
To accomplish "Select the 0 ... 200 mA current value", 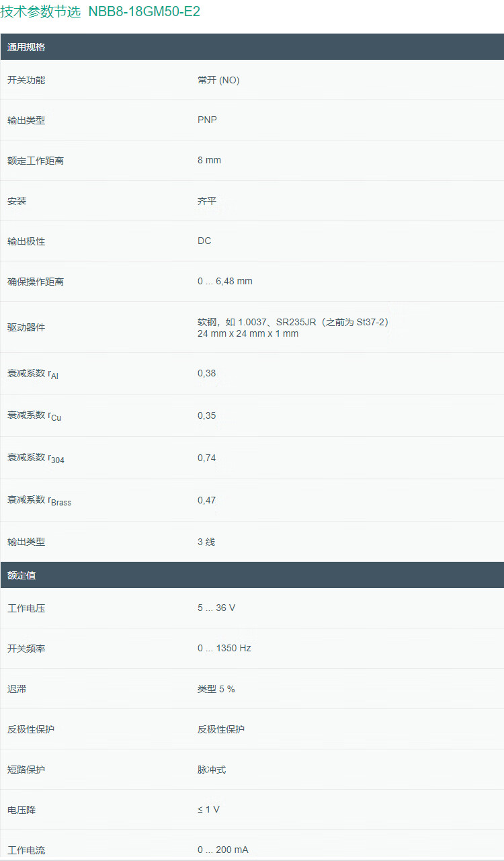I will click(223, 850).
